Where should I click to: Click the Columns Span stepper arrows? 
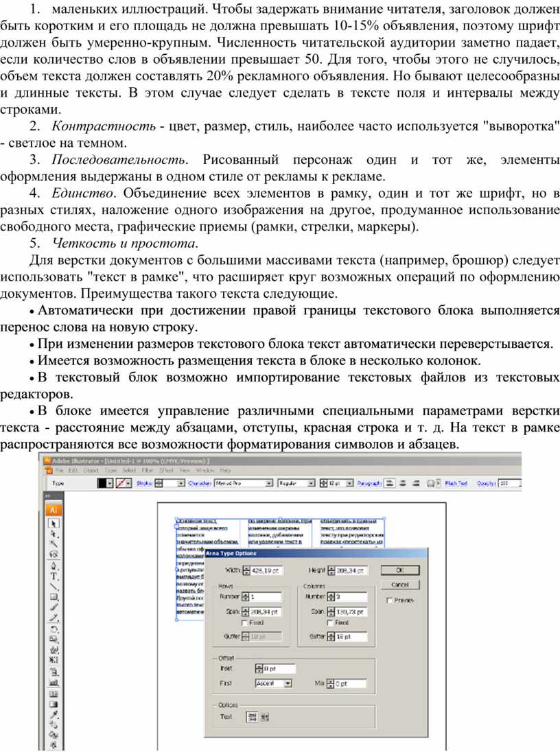[x=331, y=611]
